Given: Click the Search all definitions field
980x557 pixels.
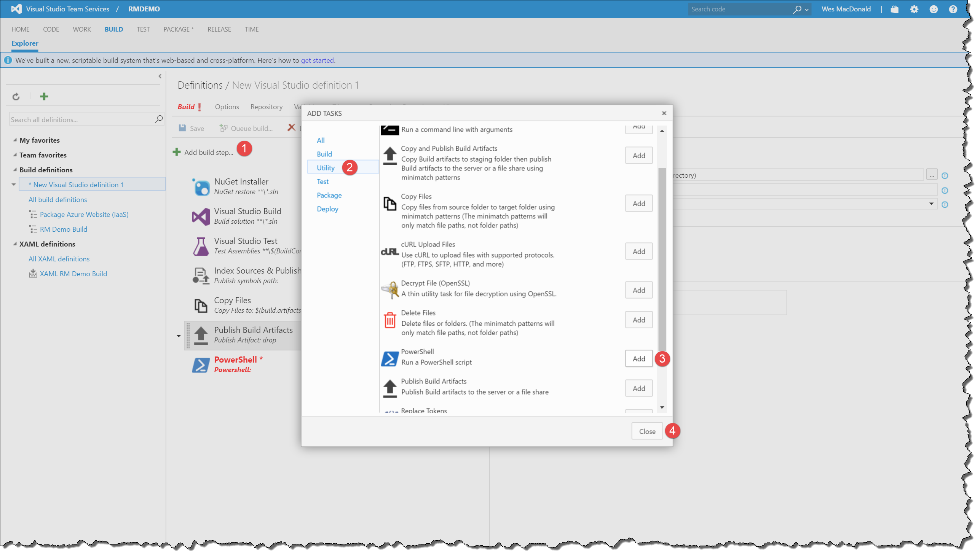Looking at the screenshot, I should coord(80,119).
